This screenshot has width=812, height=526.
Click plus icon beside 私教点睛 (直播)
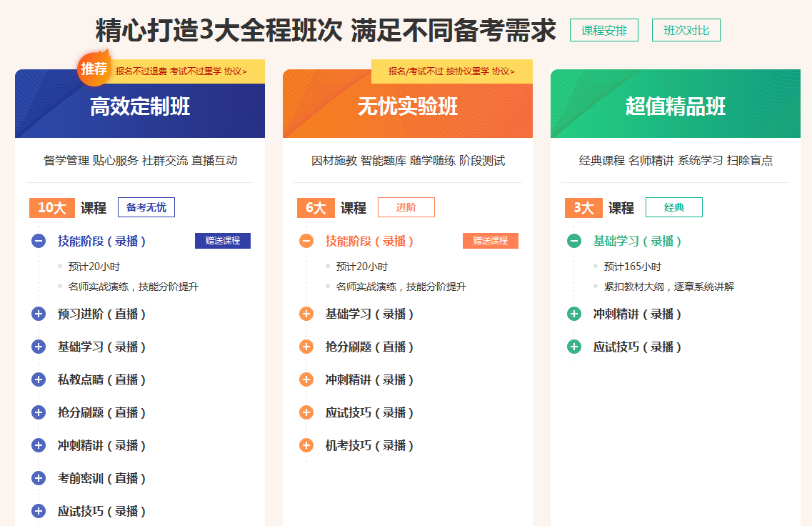click(39, 379)
